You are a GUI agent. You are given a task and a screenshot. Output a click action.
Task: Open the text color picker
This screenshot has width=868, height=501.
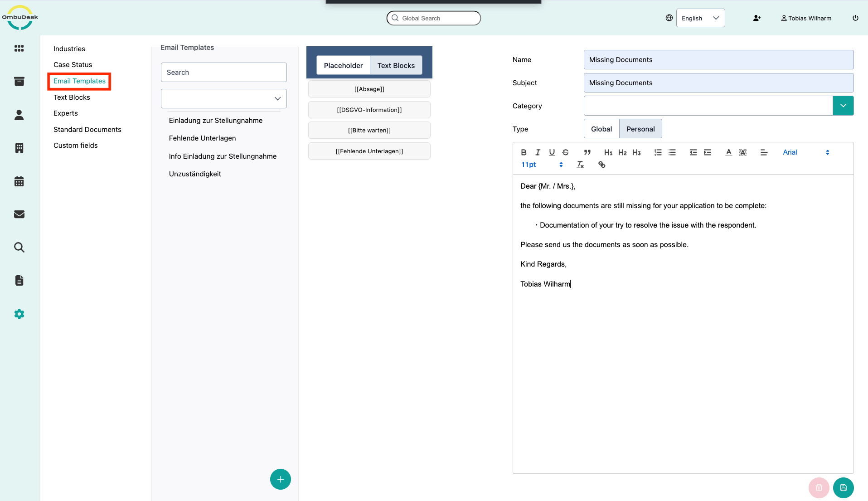728,152
